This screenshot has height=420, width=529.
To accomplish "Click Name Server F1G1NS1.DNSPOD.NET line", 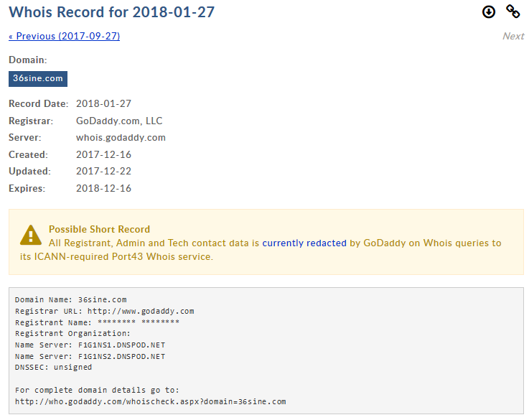I will point(90,345).
